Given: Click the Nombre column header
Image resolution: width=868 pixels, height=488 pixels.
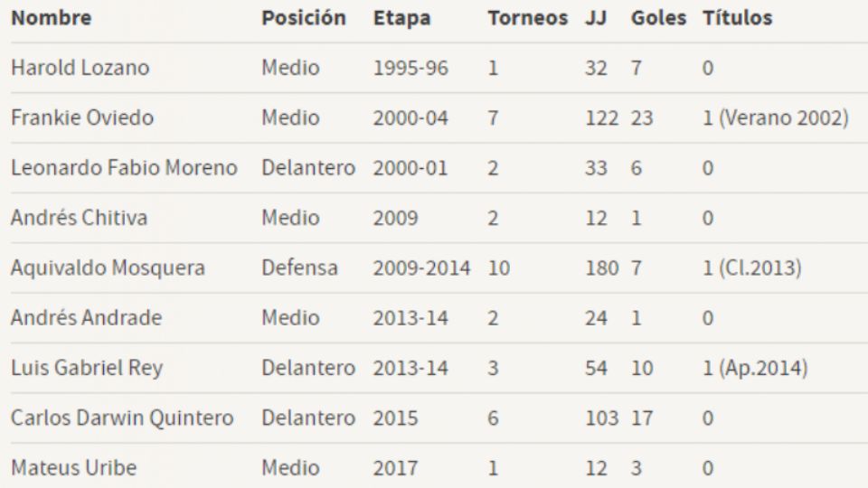Looking at the screenshot, I should click(x=52, y=18).
